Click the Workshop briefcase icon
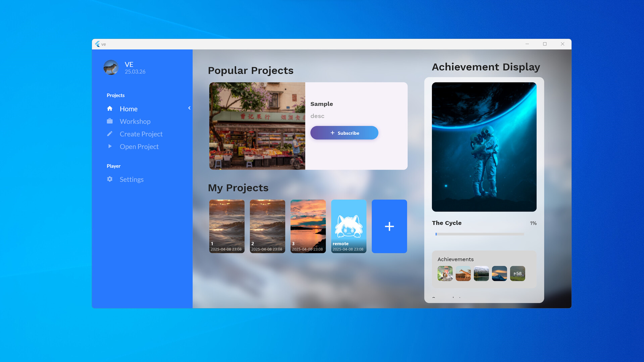The image size is (644, 362). [x=110, y=121]
